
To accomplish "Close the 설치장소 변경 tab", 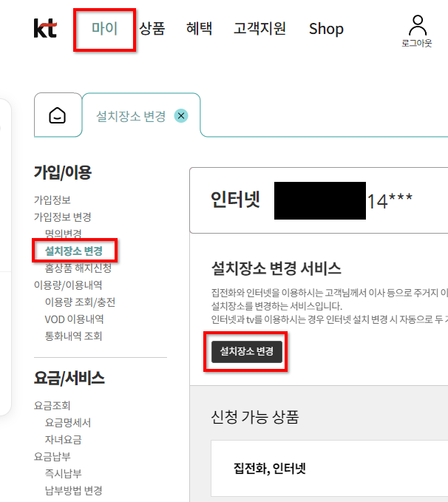I will [181, 115].
